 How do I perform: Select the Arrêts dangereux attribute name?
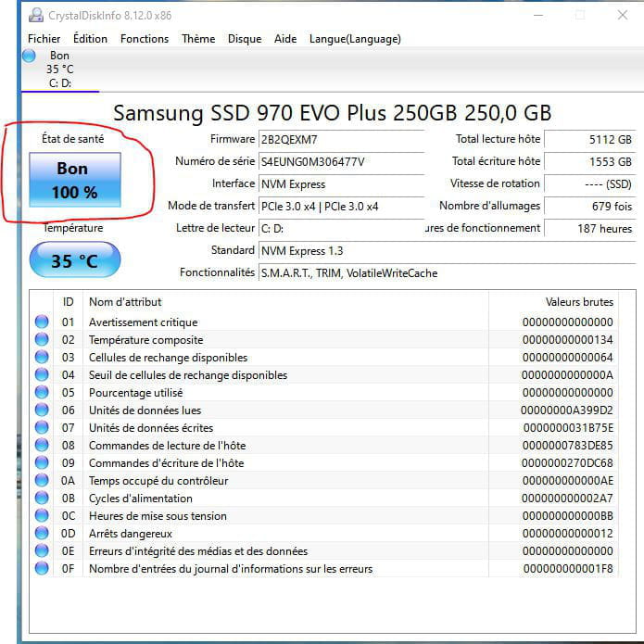click(x=131, y=534)
